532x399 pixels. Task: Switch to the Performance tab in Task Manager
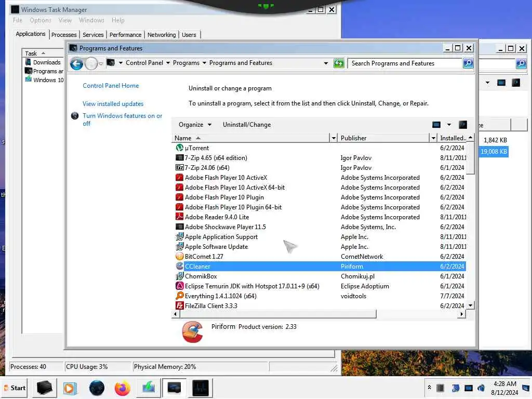(x=126, y=35)
